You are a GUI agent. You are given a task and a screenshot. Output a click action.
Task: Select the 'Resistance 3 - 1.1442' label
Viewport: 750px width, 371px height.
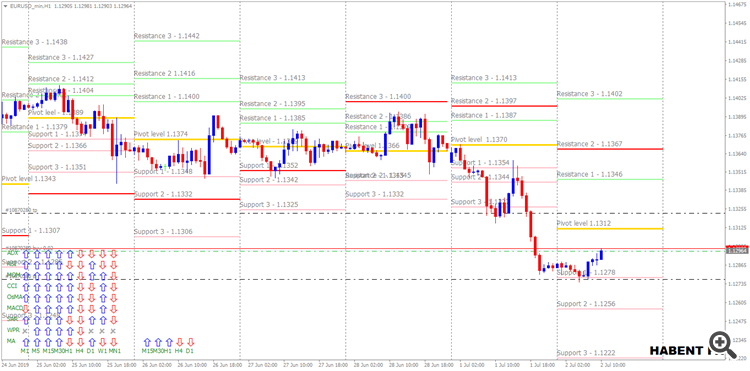coord(167,36)
